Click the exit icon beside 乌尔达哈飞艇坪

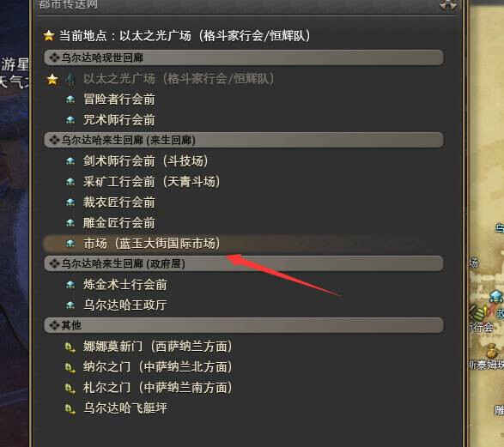70,409
